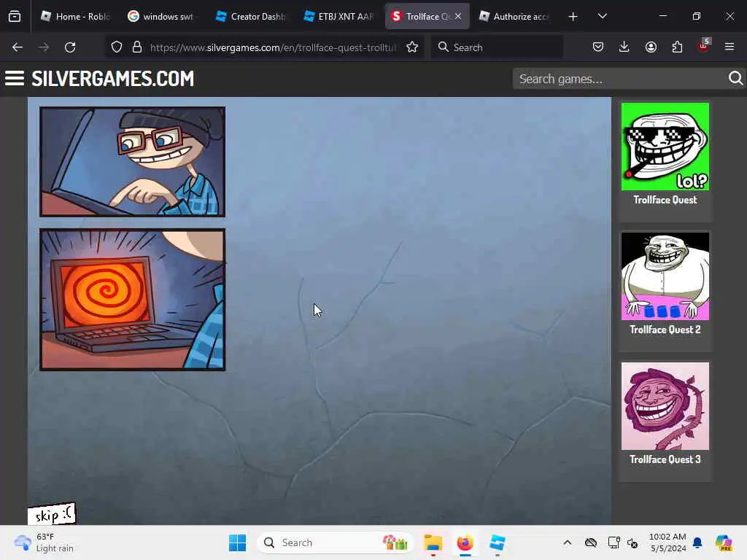The image size is (747, 560).
Task: Save page to Pocket
Action: (598, 47)
